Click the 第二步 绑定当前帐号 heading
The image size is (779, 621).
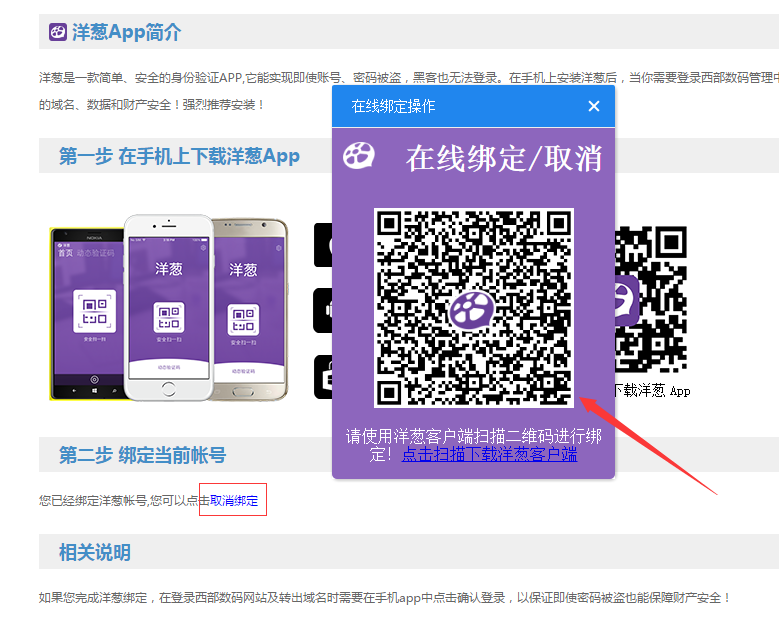pos(142,455)
